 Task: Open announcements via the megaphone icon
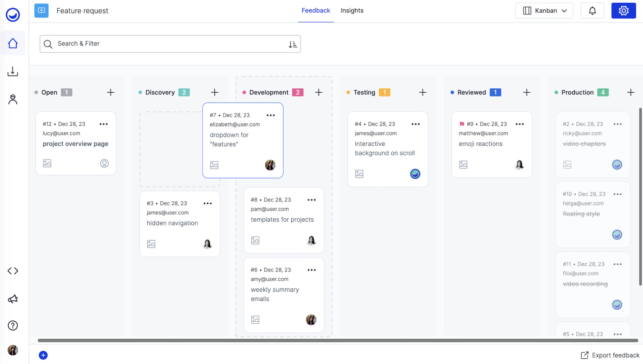click(x=13, y=299)
